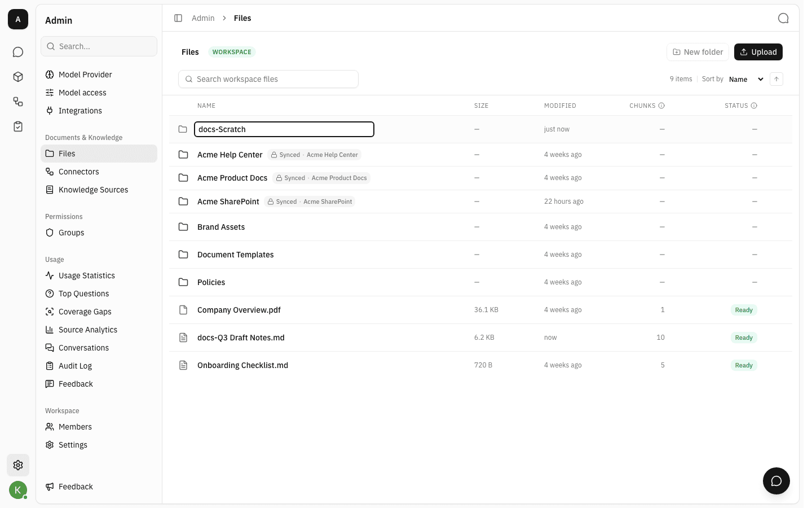Click the folder icon for Acme Product Docs
This screenshot has width=812, height=508.
(x=183, y=178)
